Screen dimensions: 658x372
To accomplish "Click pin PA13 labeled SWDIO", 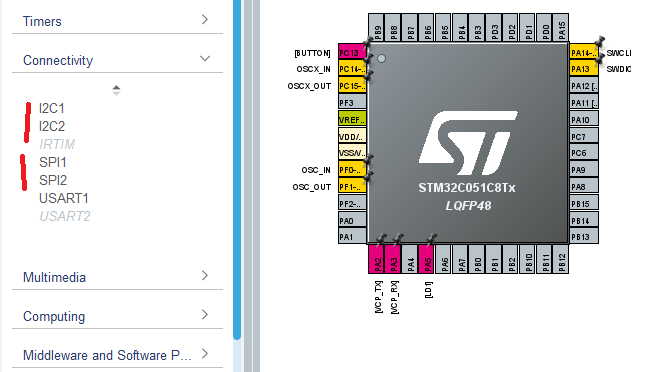I will point(584,69).
